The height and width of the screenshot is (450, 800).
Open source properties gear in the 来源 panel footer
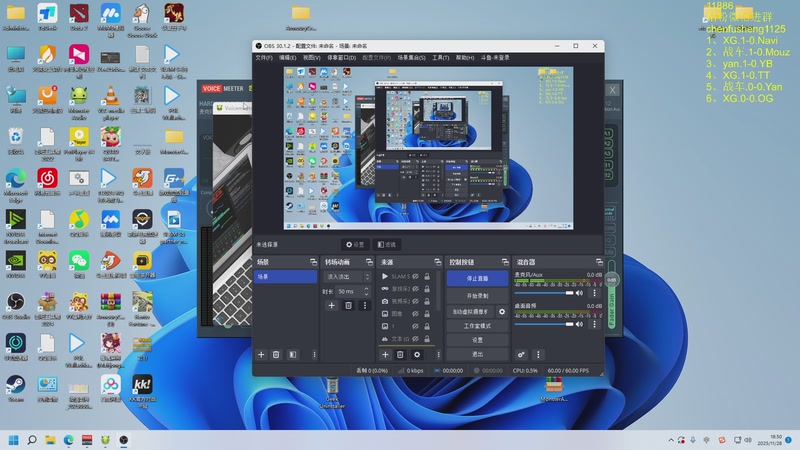(x=417, y=355)
